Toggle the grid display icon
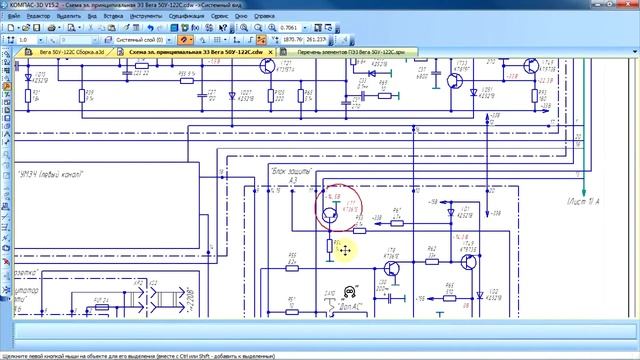This screenshot has width=640, height=360. [217, 40]
